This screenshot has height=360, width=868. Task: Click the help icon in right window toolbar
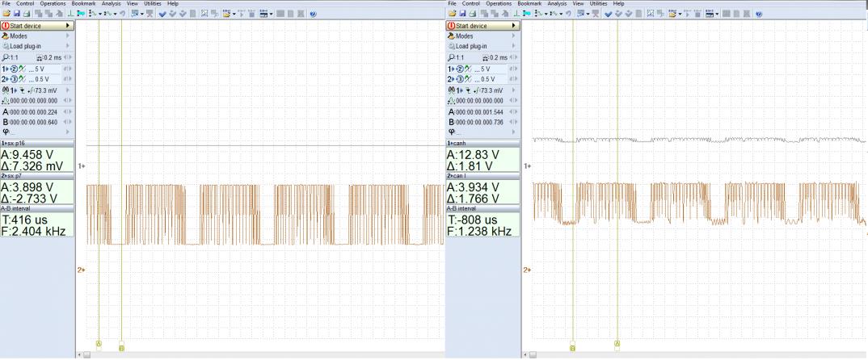point(758,14)
